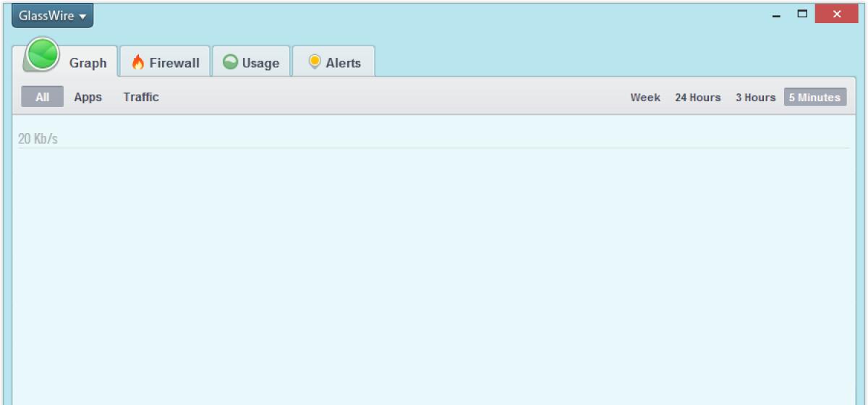Click the 20 Kb/s scale label

38,139
